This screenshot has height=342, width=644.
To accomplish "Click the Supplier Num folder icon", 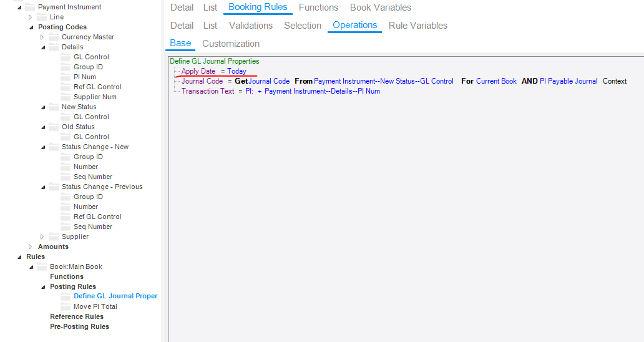I will 66,97.
